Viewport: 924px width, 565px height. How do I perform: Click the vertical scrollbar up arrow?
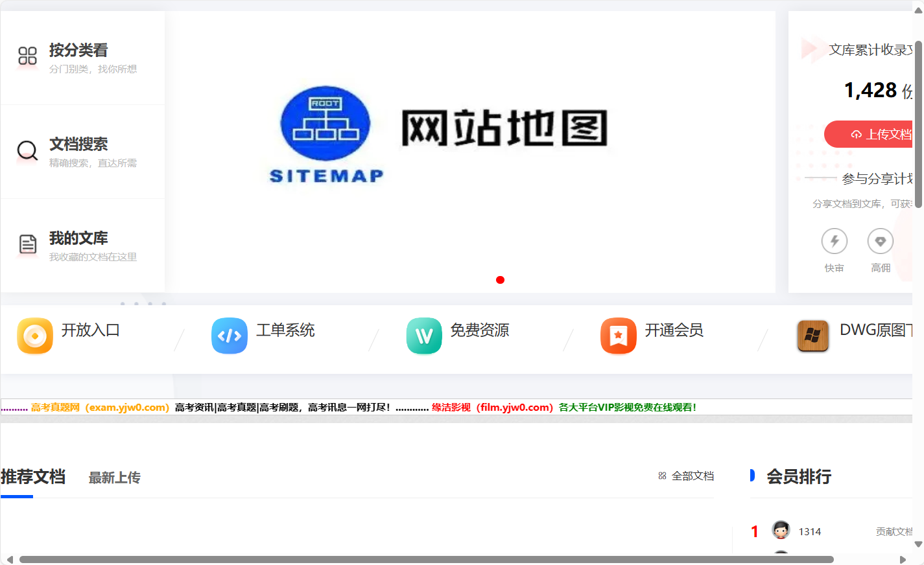click(918, 10)
